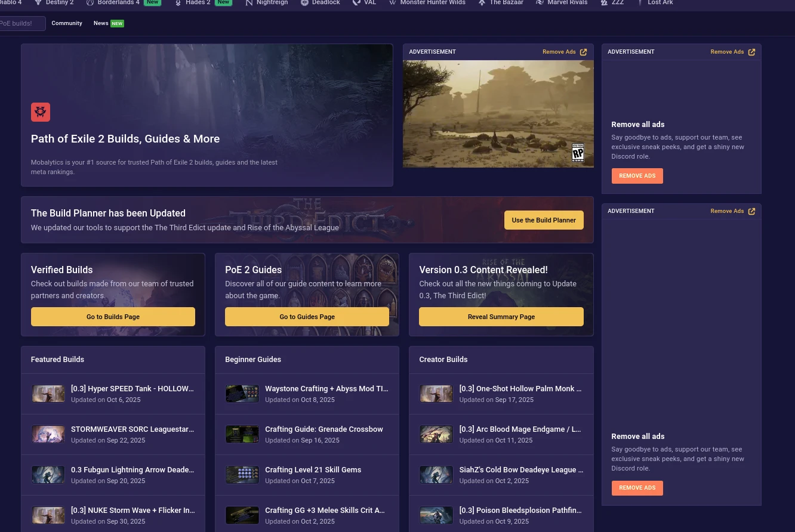Open the Destiny 2 game icon in top bar
This screenshot has height=532, width=795.
point(38,3)
